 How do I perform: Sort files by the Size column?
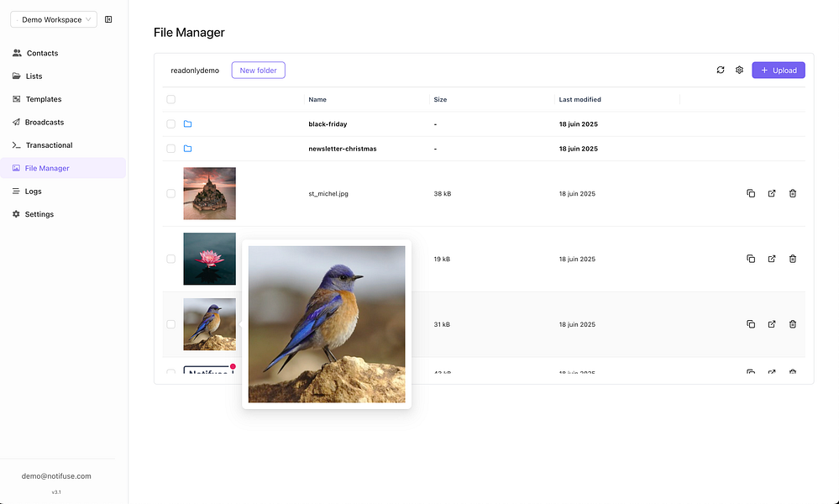point(441,99)
